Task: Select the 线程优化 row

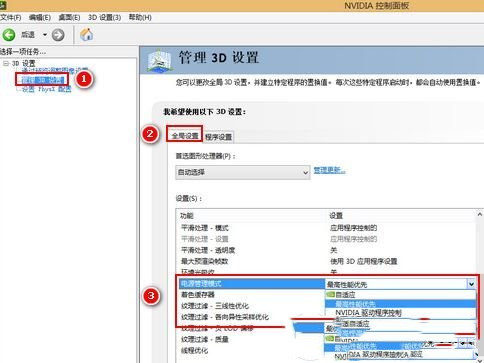Action: coord(194,351)
